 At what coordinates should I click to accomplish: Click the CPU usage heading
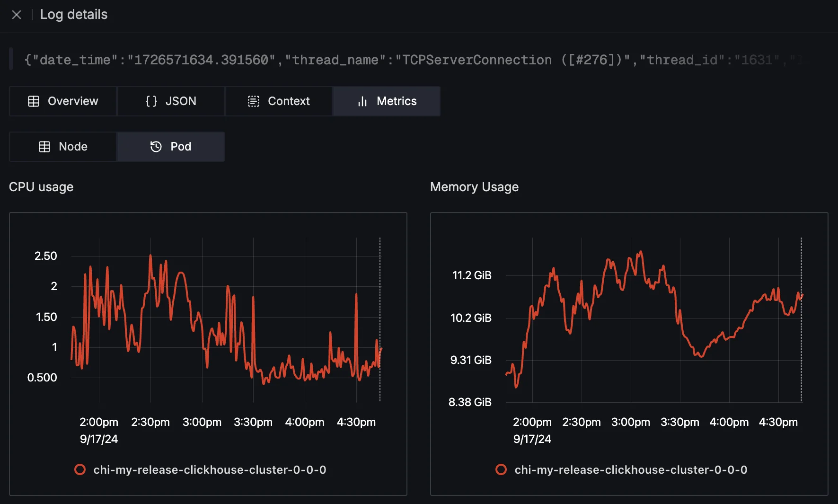pyautogui.click(x=41, y=187)
